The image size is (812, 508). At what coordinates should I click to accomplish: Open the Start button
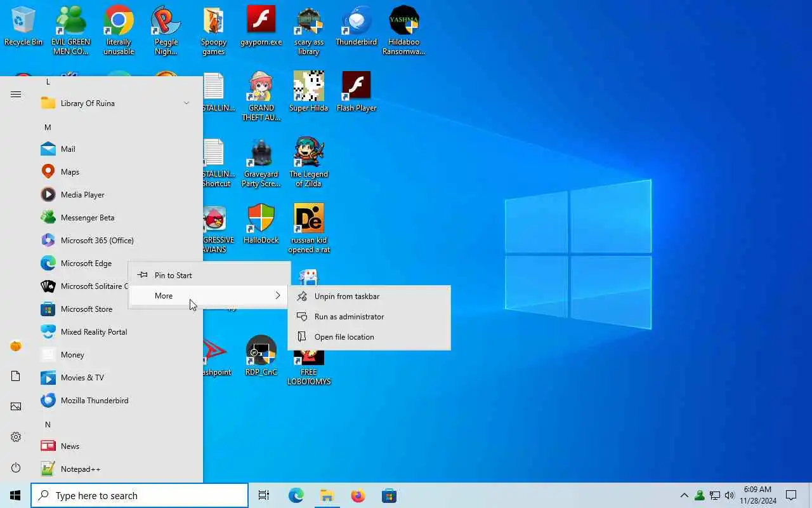point(15,495)
